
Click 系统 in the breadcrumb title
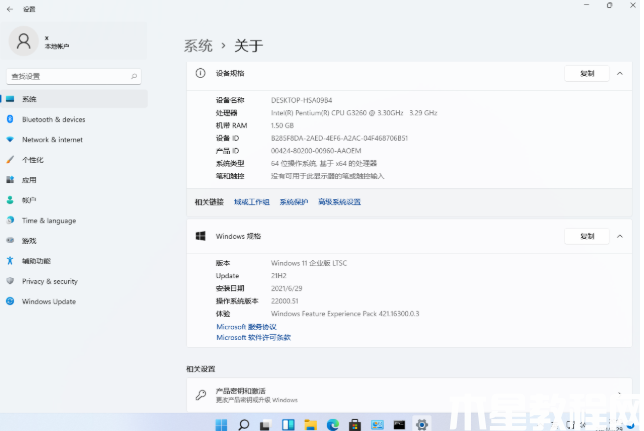point(198,46)
